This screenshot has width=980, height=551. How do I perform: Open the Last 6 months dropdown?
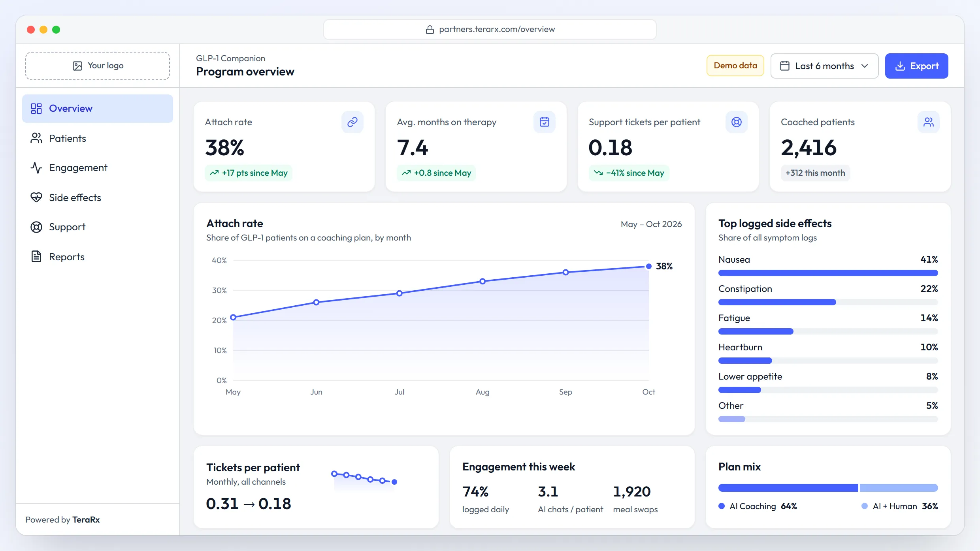coord(824,66)
